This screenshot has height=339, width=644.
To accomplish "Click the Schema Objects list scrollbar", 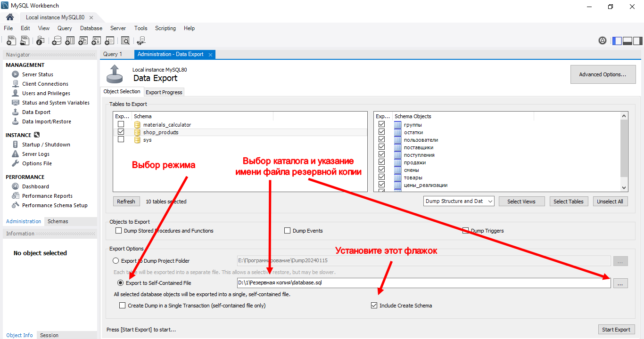I will tap(625, 151).
